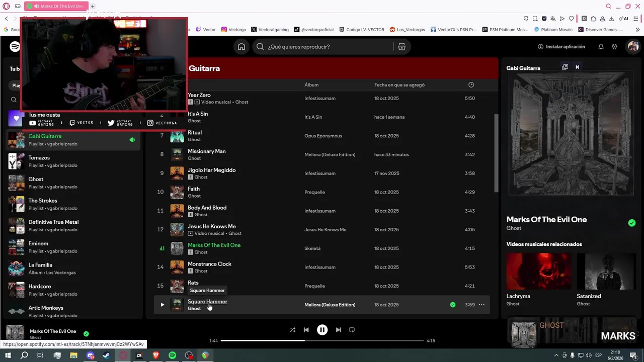Pin the page with pushpin icon
The width and height of the screenshot is (644, 362).
pyautogui.click(x=526, y=19)
